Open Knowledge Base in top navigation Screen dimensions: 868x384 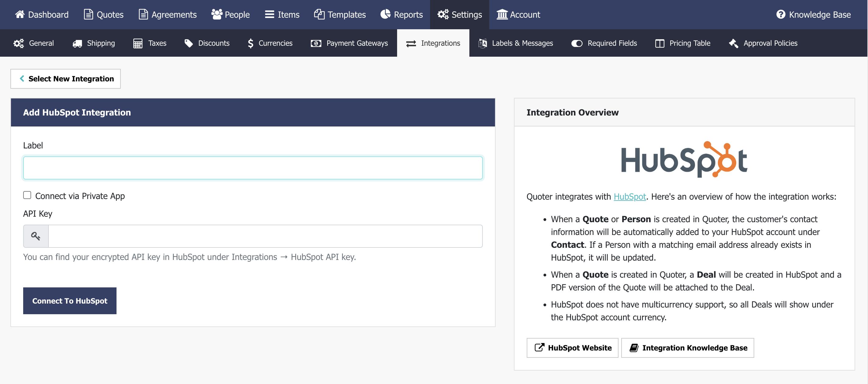[814, 15]
